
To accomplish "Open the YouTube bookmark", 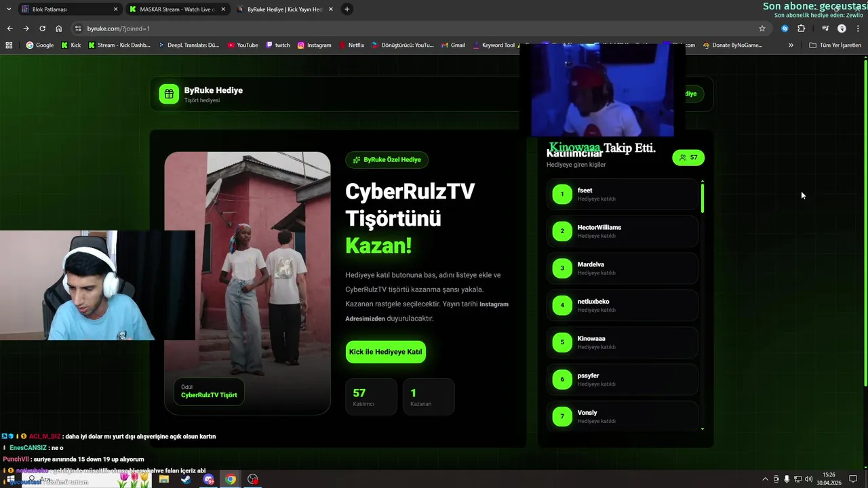I will click(x=243, y=45).
